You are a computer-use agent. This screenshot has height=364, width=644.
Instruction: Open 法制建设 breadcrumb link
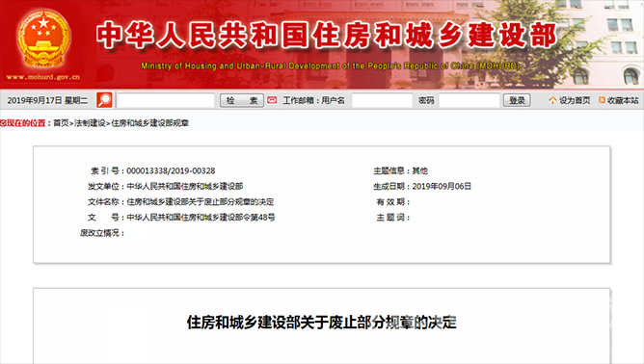[x=90, y=123]
